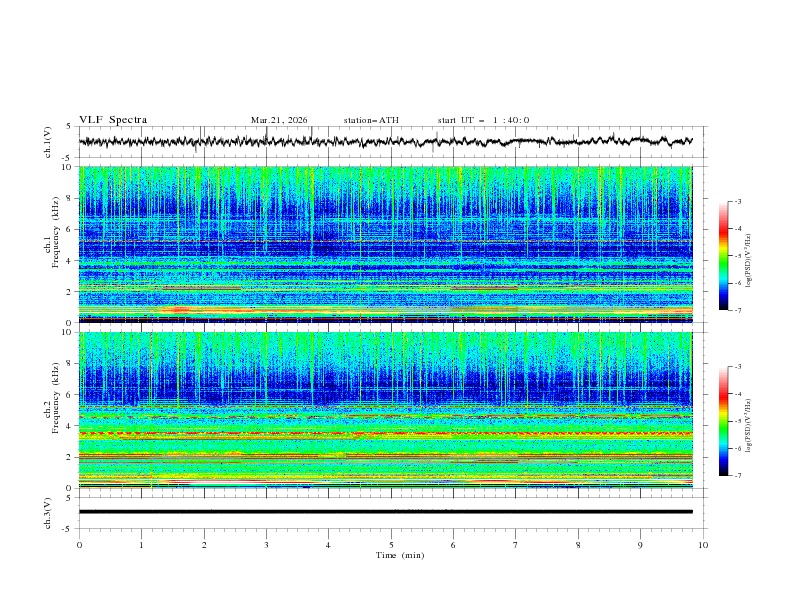
Task: Click the ch.1 voltage waveform trace
Action: [386, 141]
